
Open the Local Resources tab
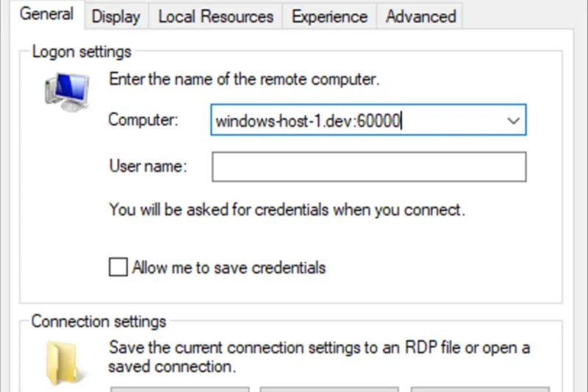pyautogui.click(x=215, y=16)
